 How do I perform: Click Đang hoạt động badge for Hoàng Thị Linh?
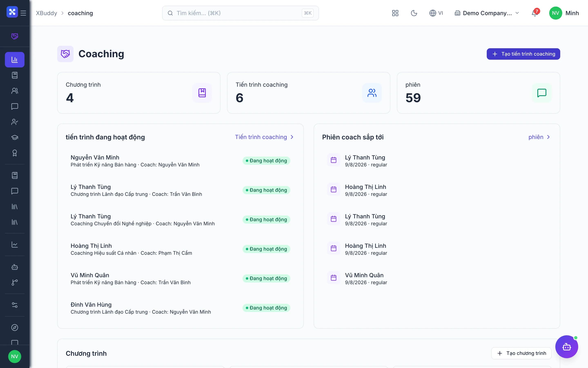(266, 249)
